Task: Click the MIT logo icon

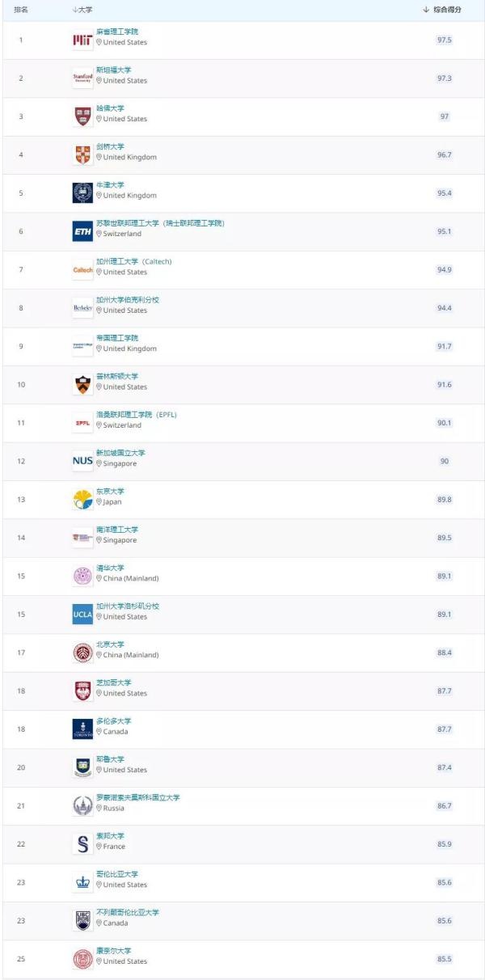Action: point(82,40)
